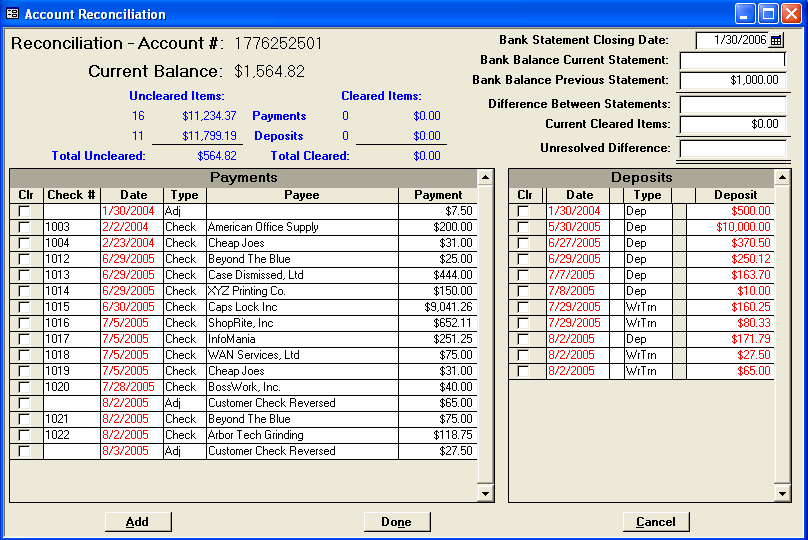Click the Deposit column header
Image resolution: width=808 pixels, height=540 pixels.
[x=735, y=195]
